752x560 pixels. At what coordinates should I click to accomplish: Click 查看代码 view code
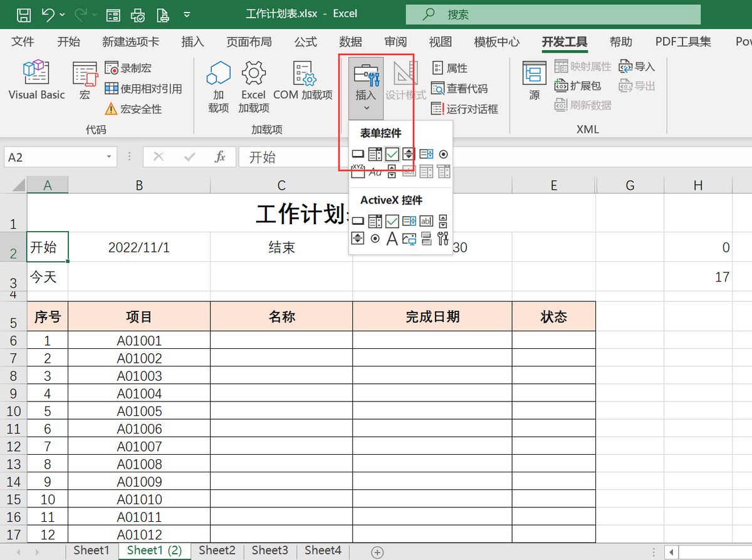pyautogui.click(x=459, y=88)
